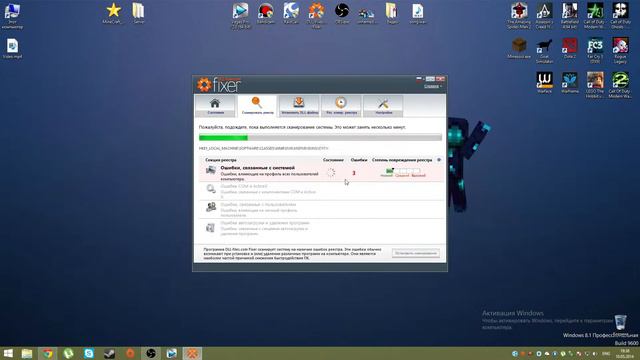640x360 pixels.
Task: Open the This PC desktop icon
Action: [12, 16]
